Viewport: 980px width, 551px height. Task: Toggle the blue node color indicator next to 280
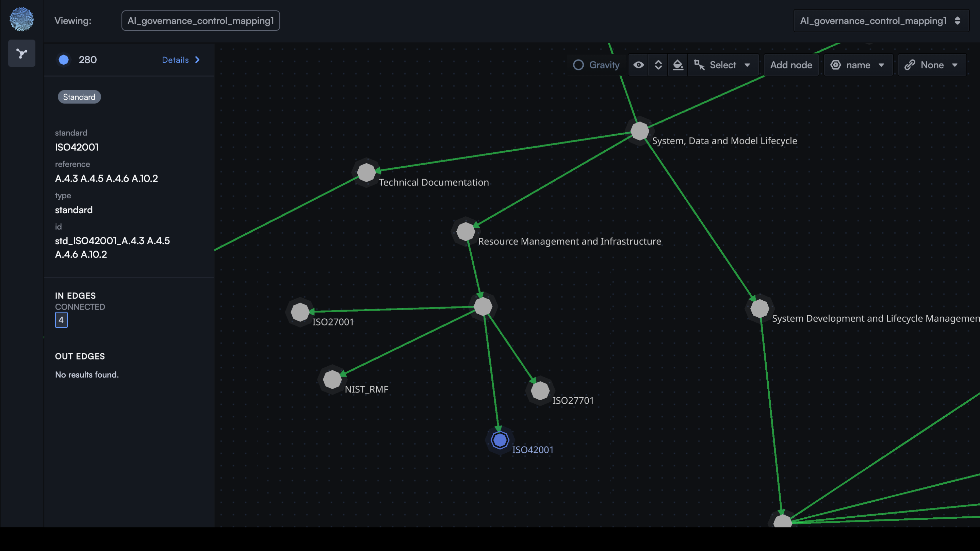(64, 60)
